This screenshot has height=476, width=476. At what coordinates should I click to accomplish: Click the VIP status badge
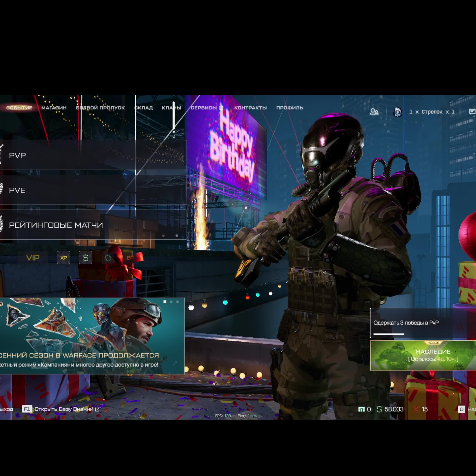coord(33,258)
